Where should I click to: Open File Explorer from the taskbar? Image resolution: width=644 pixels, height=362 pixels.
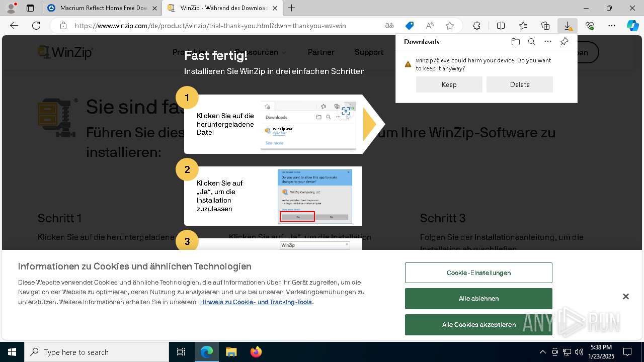pos(231,352)
